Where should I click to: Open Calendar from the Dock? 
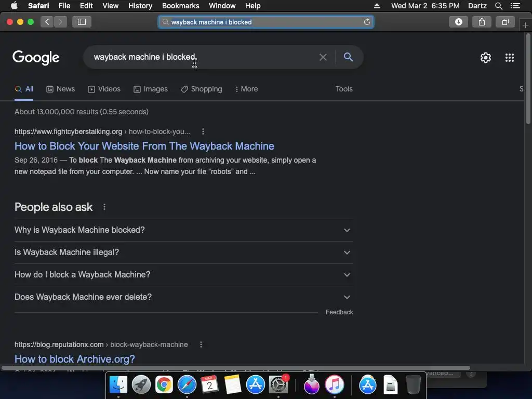210,385
